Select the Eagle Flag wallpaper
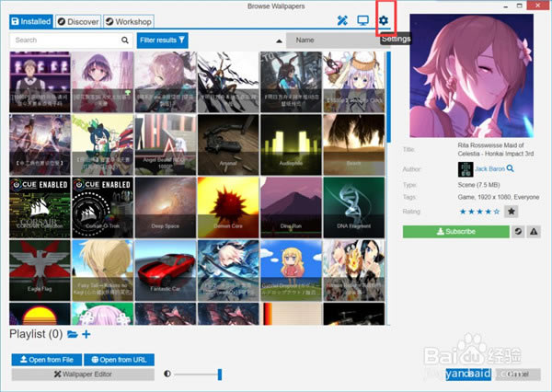Screen dimensions: 552x392 (40, 271)
